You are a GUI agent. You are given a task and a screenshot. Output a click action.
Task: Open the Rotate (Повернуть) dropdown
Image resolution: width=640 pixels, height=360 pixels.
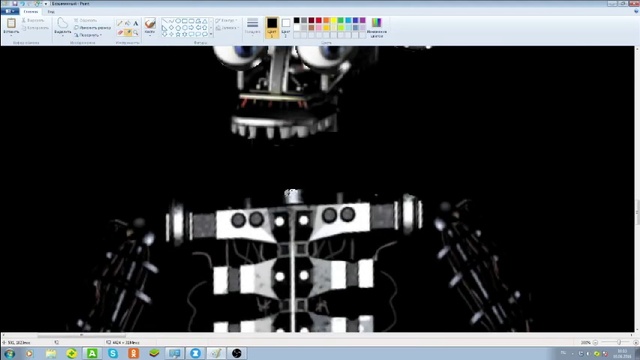point(88,35)
